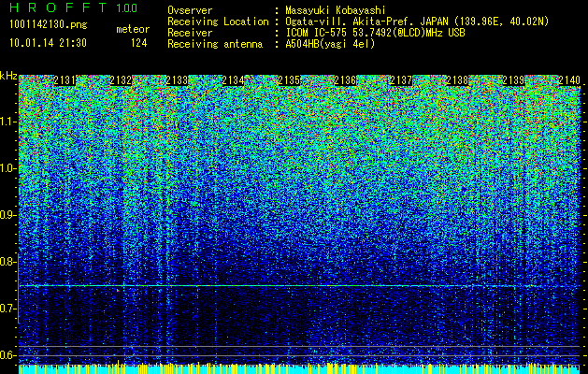This screenshot has height=374, width=588.
Task: Click observer name Masayuki Kobayashi
Action: pos(336,10)
